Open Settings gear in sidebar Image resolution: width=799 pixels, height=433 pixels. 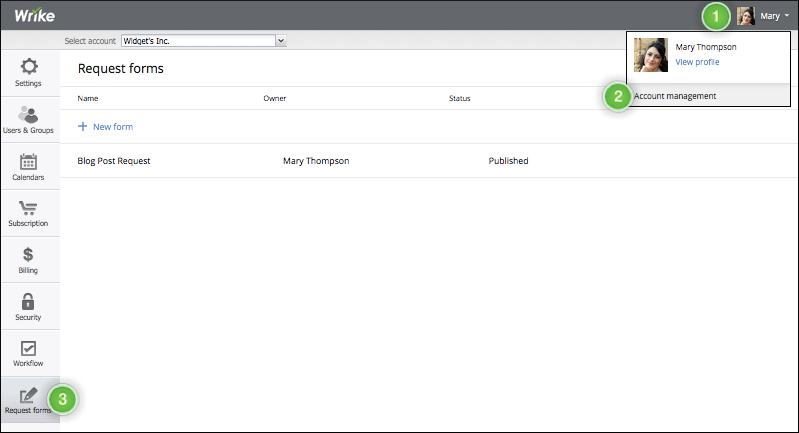(x=29, y=73)
